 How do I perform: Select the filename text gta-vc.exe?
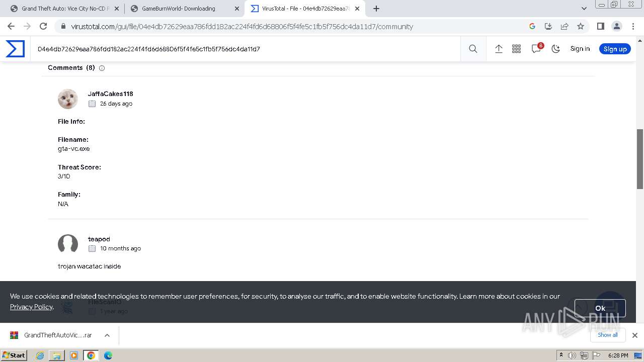(73, 149)
